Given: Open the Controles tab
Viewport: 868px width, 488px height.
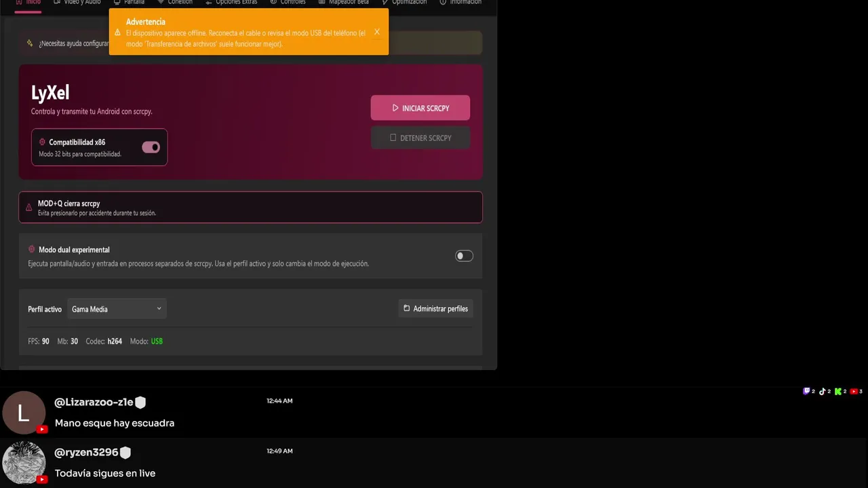Looking at the screenshot, I should (288, 3).
